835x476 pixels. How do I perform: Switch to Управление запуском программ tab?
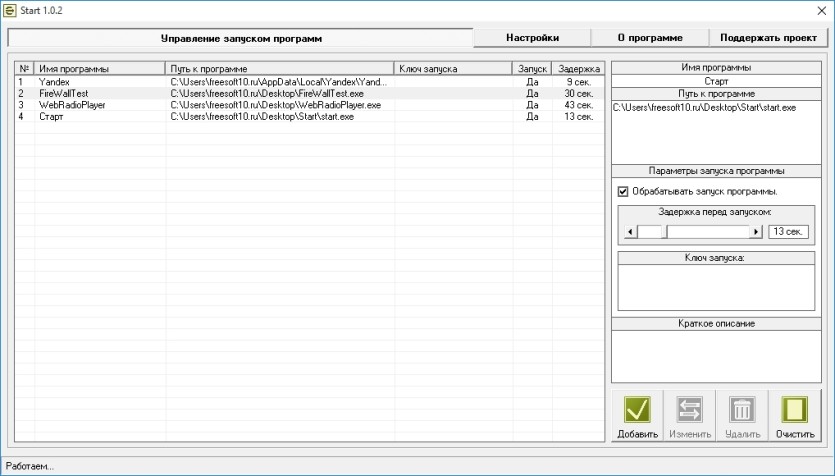point(241,38)
